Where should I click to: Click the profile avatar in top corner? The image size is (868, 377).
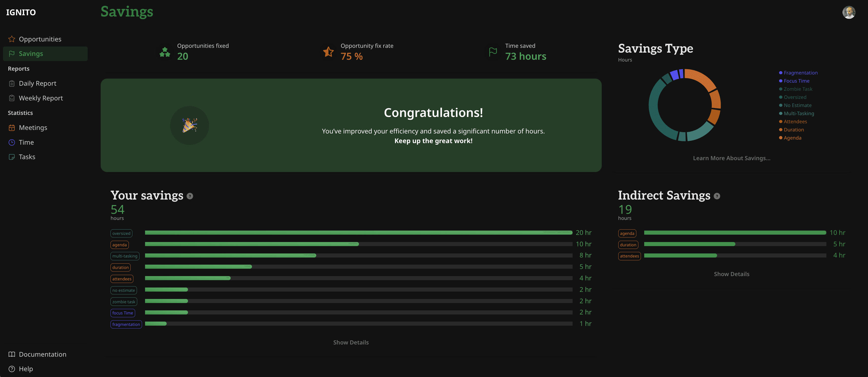tap(849, 12)
